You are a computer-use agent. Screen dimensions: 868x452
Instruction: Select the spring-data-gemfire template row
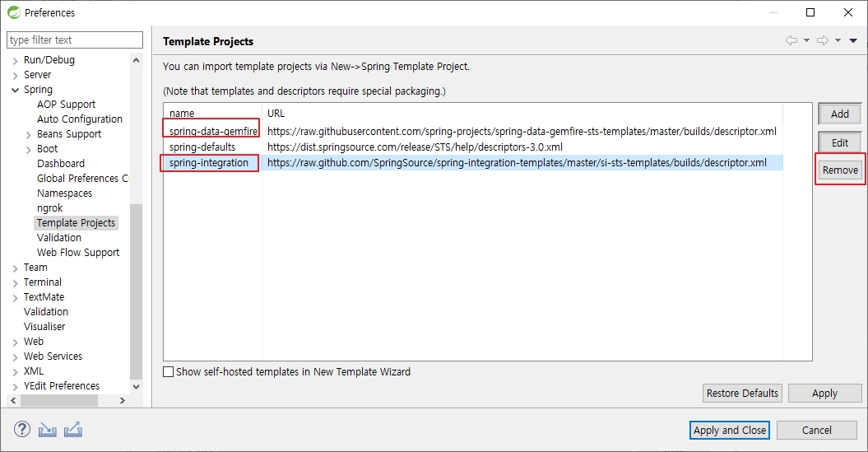click(473, 131)
